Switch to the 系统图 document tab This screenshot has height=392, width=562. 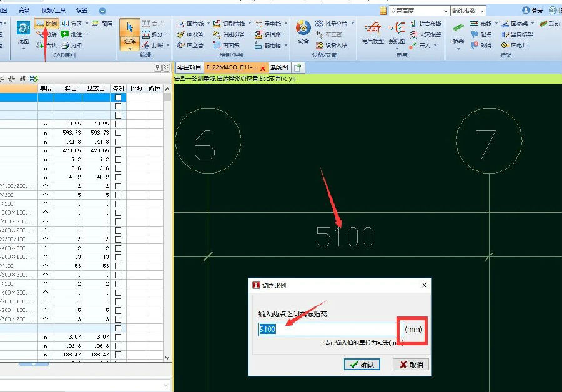279,67
